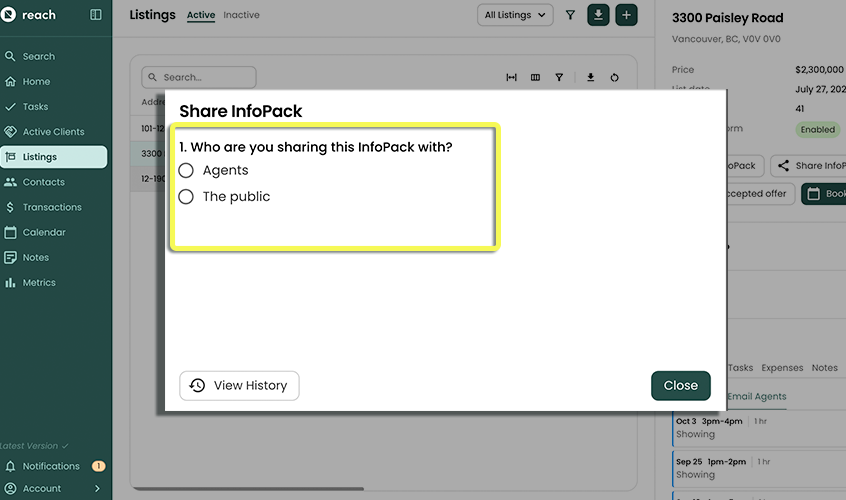This screenshot has width=846, height=500.
Task: Open View History in the dialog
Action: click(x=239, y=385)
